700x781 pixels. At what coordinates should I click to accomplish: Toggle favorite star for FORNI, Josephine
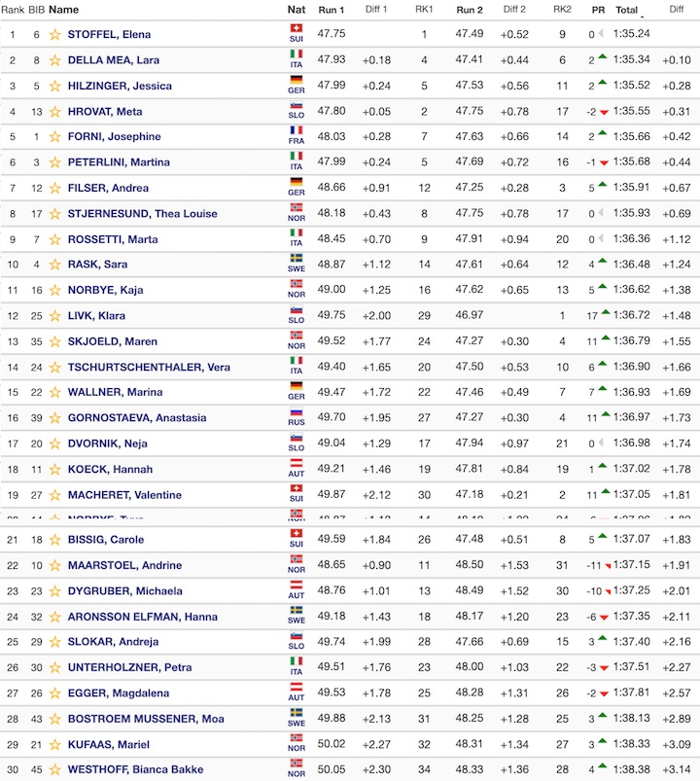54,136
